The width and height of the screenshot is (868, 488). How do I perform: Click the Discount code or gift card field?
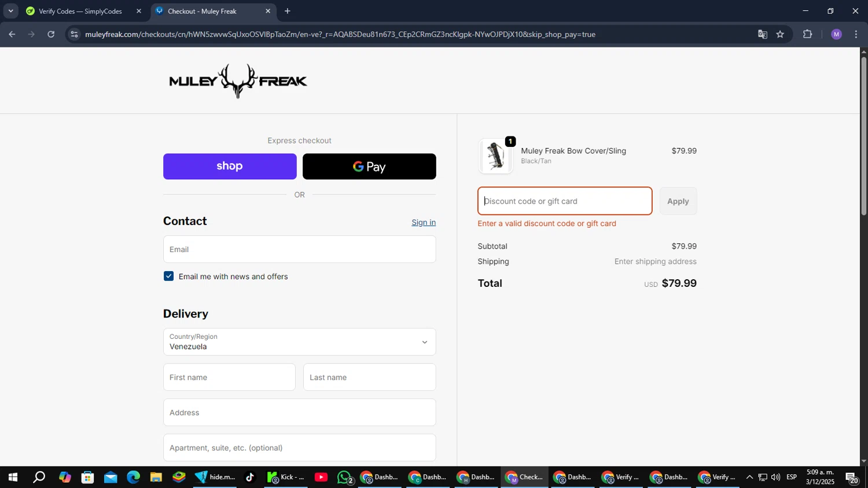coord(565,201)
